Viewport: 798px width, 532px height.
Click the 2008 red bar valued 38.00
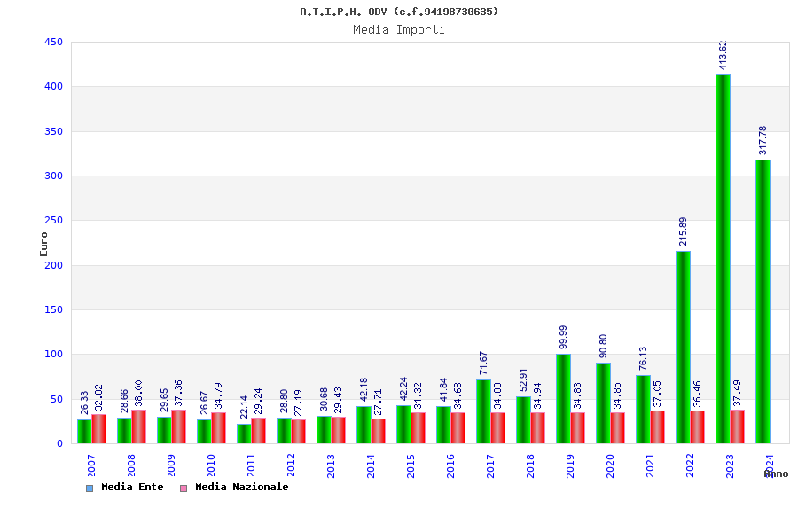(x=139, y=426)
